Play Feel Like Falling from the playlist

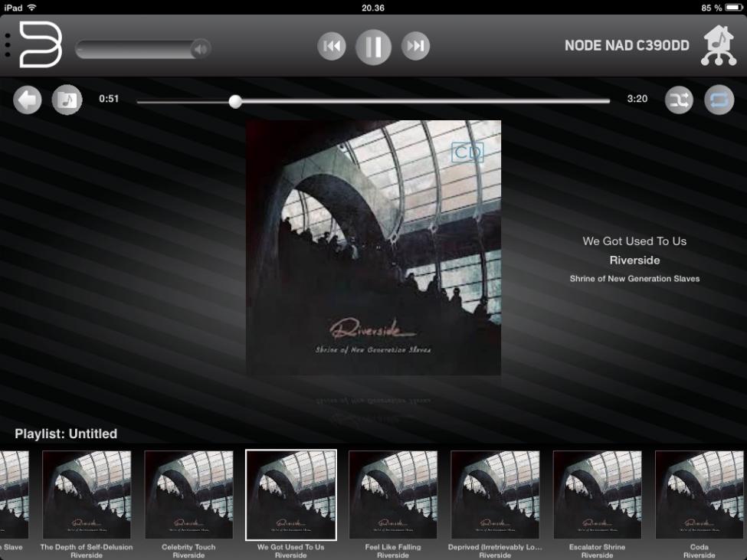393,504
